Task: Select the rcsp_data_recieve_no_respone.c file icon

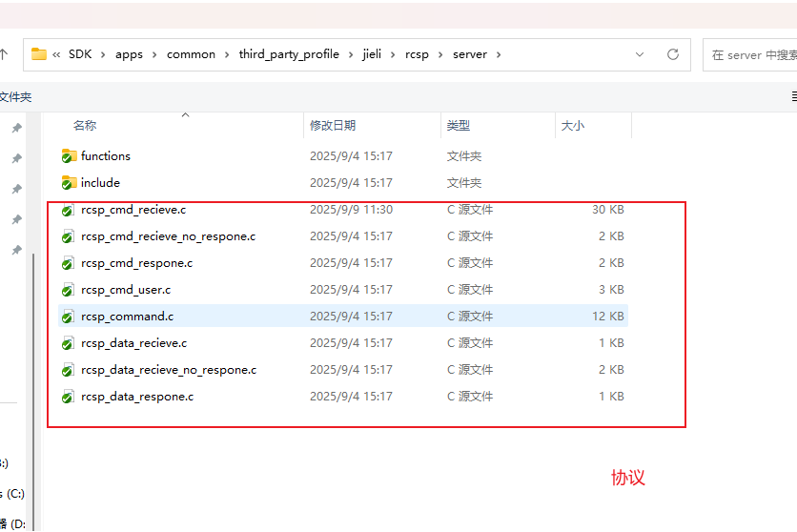Action: [x=68, y=369]
